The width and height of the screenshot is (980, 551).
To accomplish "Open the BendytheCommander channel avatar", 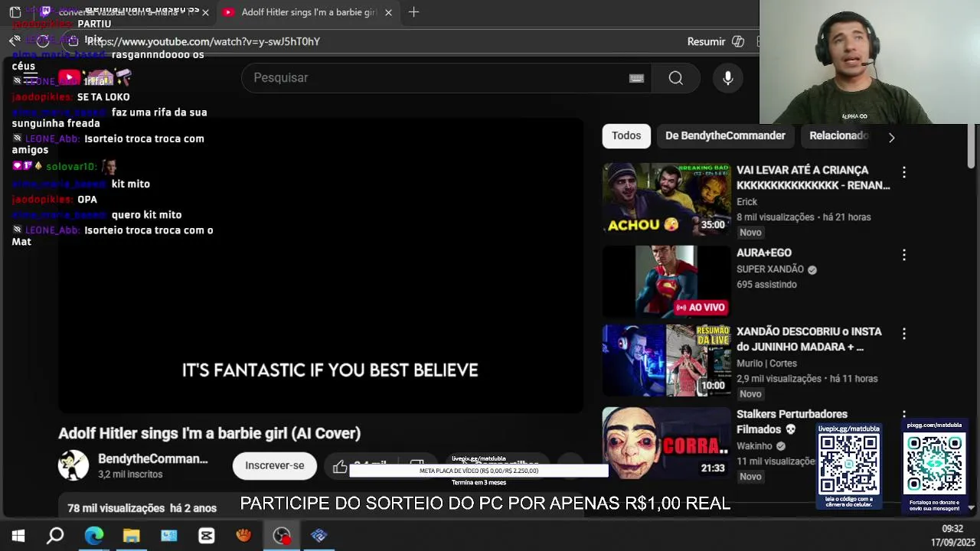I will [x=73, y=465].
